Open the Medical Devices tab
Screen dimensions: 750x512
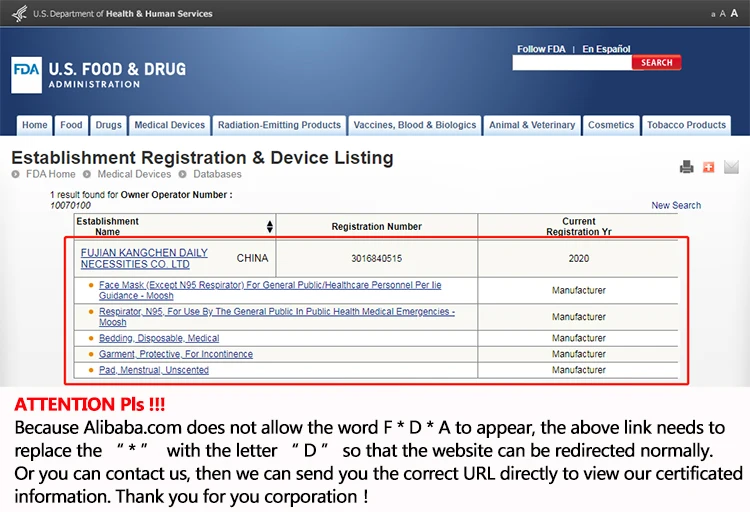169,125
